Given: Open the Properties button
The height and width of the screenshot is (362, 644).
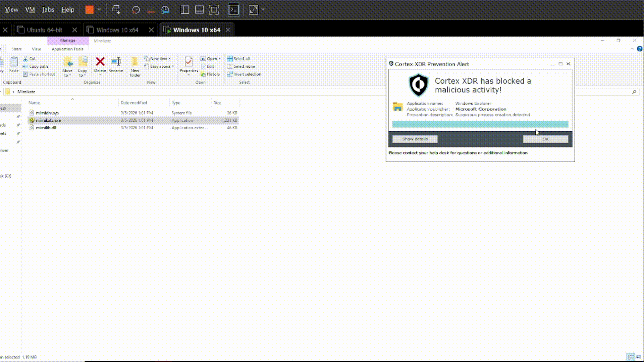Looking at the screenshot, I should coord(189,66).
